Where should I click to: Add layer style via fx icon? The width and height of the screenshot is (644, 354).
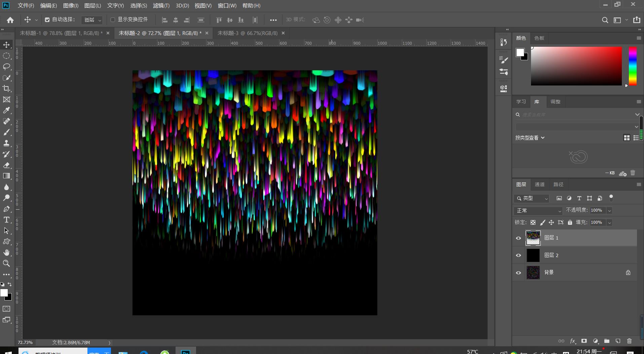573,341
